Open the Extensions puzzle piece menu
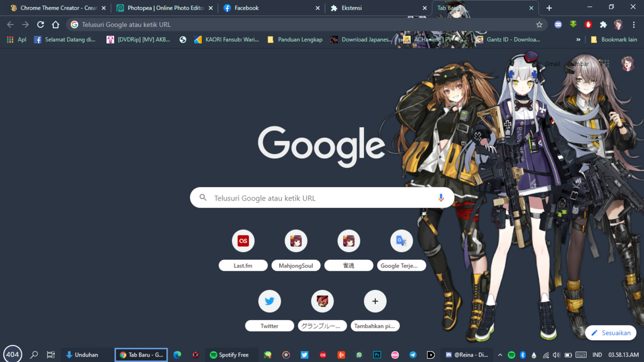Viewport: 644px width, 362px height. click(x=603, y=25)
